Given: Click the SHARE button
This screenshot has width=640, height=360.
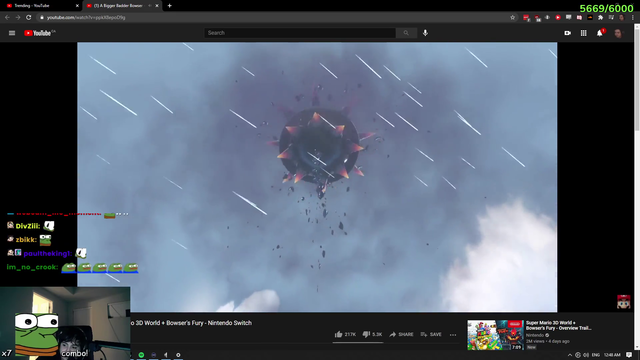Looking at the screenshot, I should pos(401,334).
